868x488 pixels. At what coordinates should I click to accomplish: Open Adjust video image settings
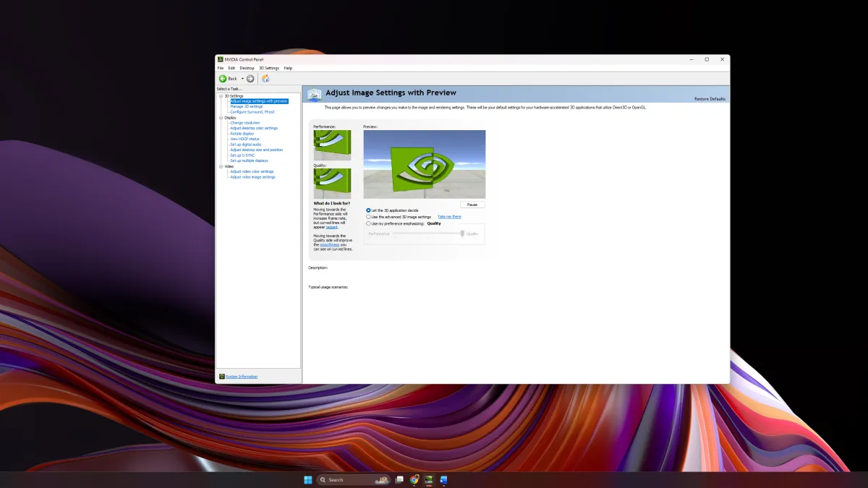click(x=252, y=177)
